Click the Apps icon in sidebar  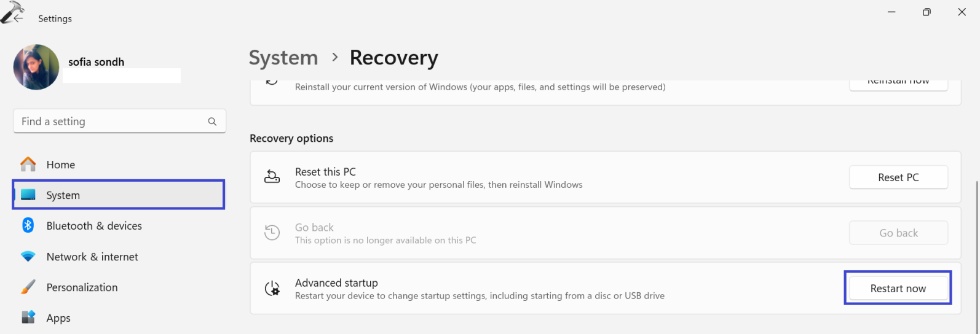coord(28,317)
